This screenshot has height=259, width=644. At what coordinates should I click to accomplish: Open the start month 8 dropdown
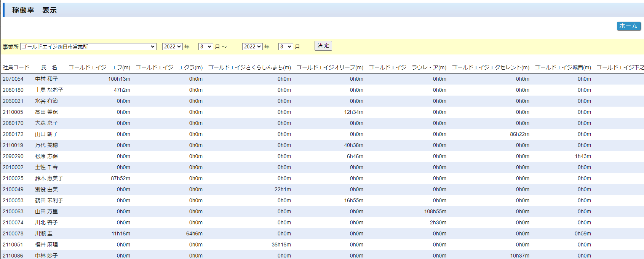205,46
